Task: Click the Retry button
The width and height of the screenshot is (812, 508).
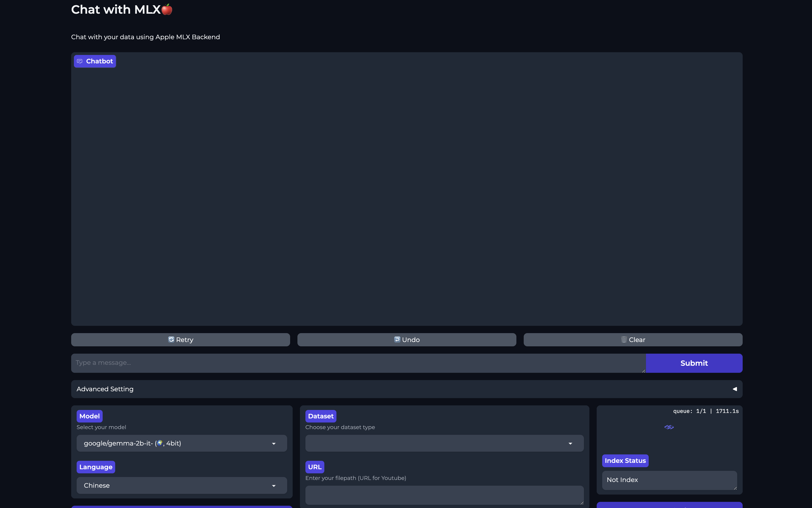Action: click(180, 340)
